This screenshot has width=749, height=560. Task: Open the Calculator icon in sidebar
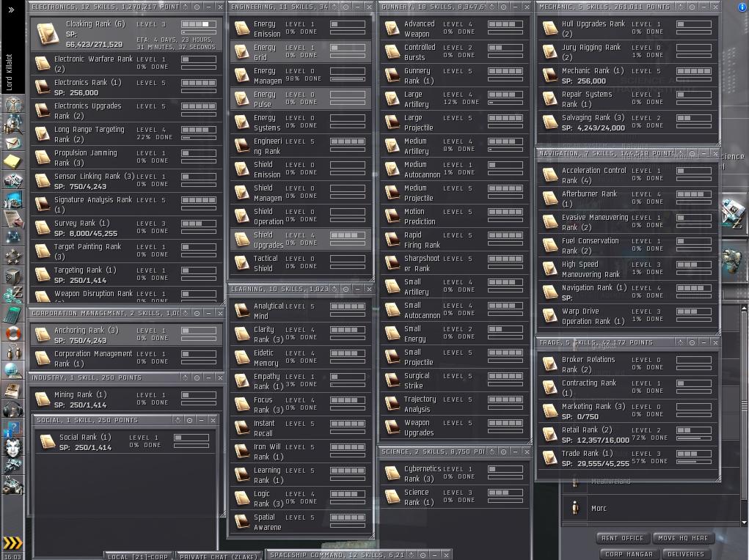point(13,314)
